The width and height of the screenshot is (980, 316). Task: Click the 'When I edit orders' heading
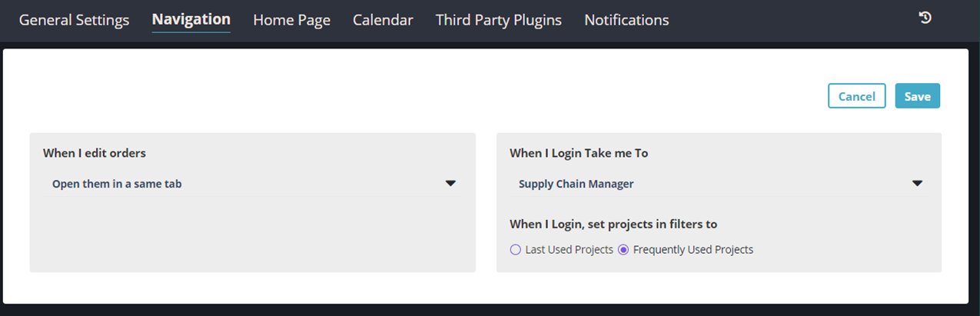[x=95, y=153]
